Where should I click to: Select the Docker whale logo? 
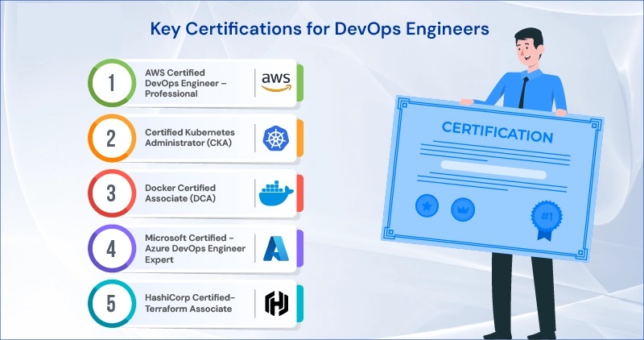[276, 193]
